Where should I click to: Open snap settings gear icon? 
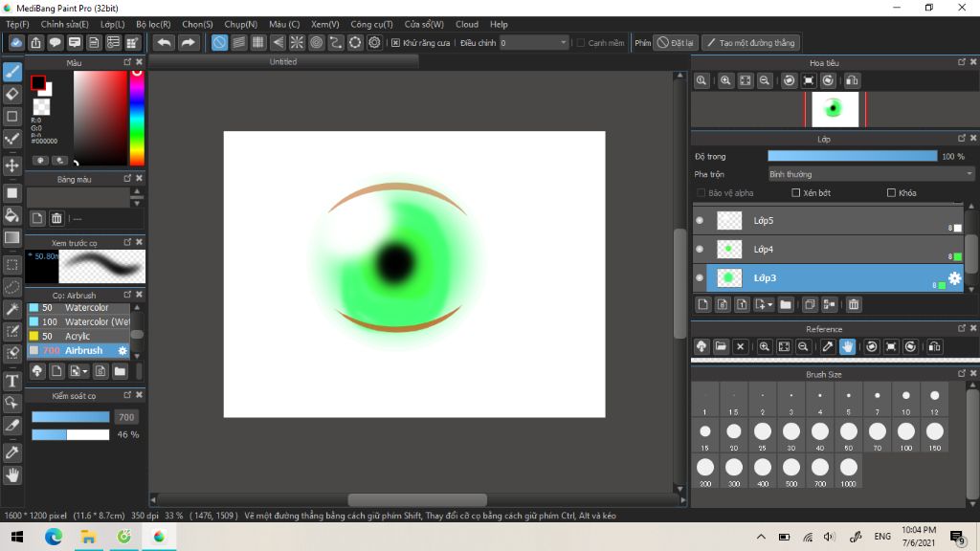coord(374,42)
